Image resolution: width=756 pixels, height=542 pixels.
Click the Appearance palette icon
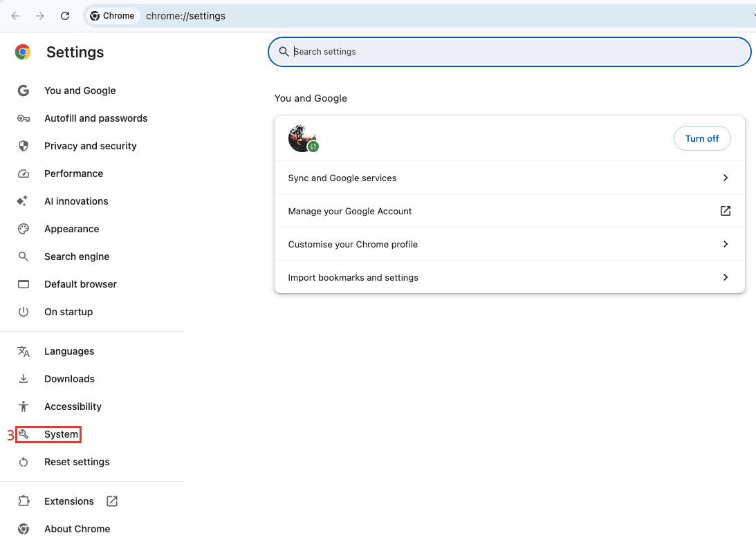tap(24, 229)
